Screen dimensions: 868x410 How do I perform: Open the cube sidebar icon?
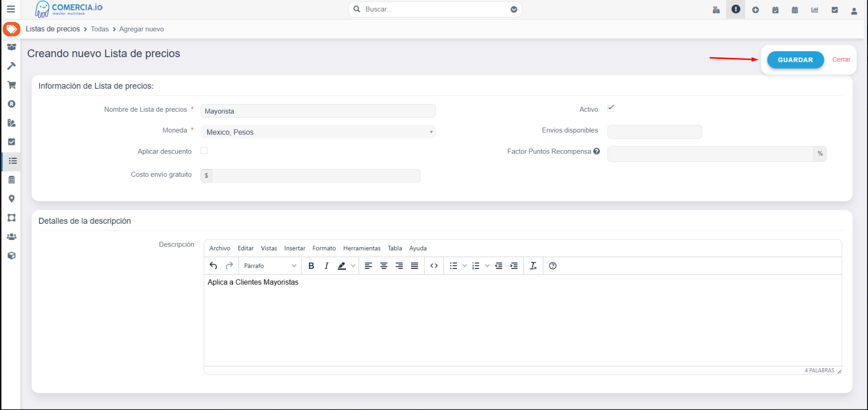point(12,256)
